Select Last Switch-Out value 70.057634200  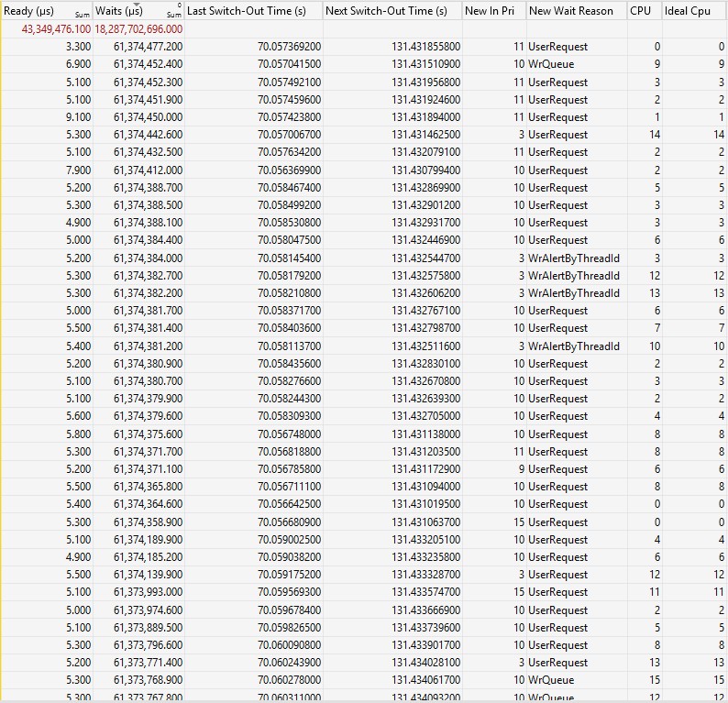[x=289, y=152]
